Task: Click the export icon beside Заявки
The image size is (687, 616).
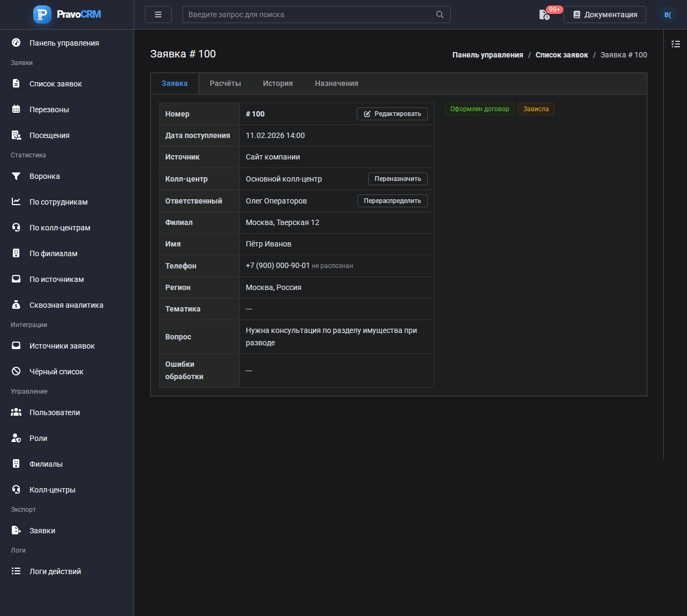Action: pos(16,531)
